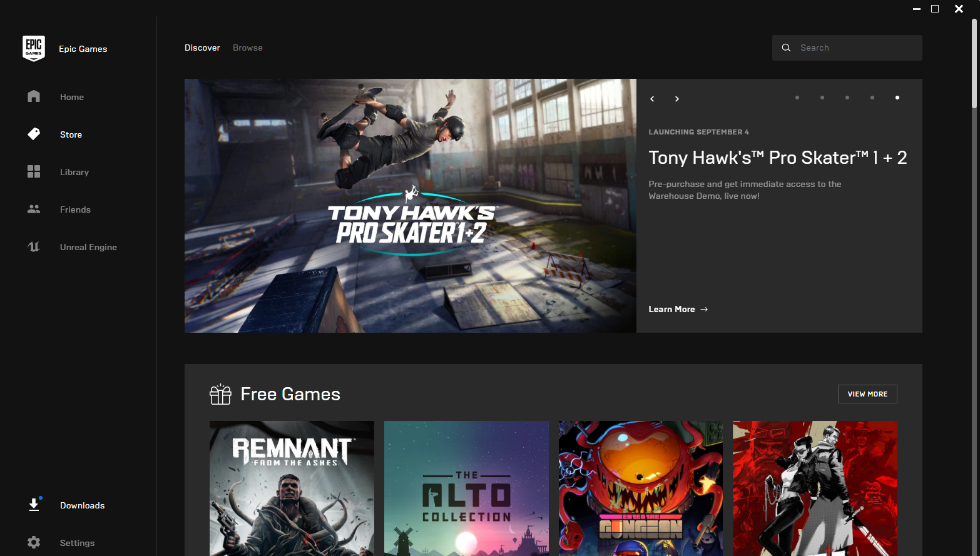Click the Unreal Engine logo icon
980x556 pixels.
(34, 246)
